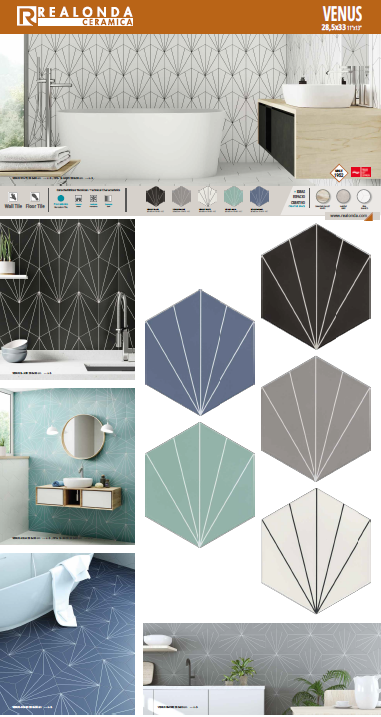Screen dimensions: 381x717
Task: Click the teal porcelain circle icon
Action: pos(60,198)
